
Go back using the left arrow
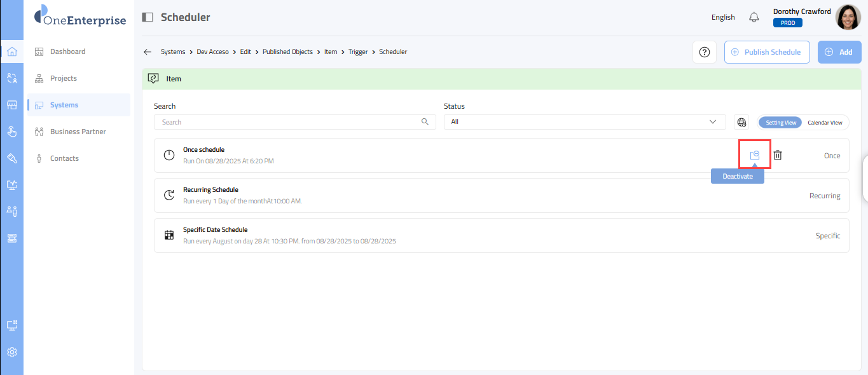point(148,52)
